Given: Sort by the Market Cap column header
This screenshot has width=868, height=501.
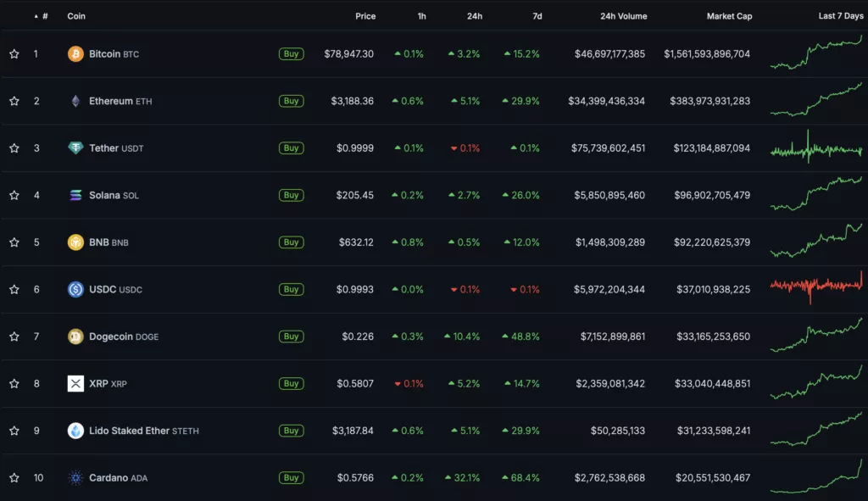Looking at the screenshot, I should [729, 16].
